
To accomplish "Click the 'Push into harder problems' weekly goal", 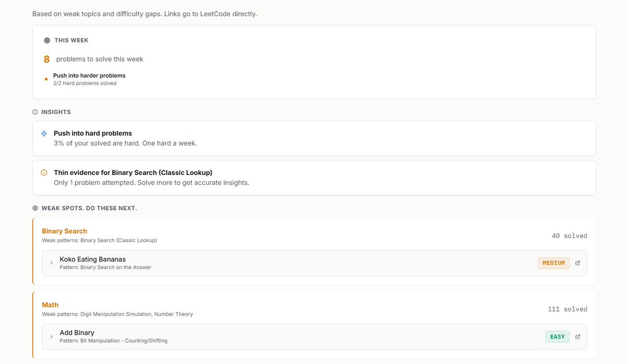I will [89, 75].
